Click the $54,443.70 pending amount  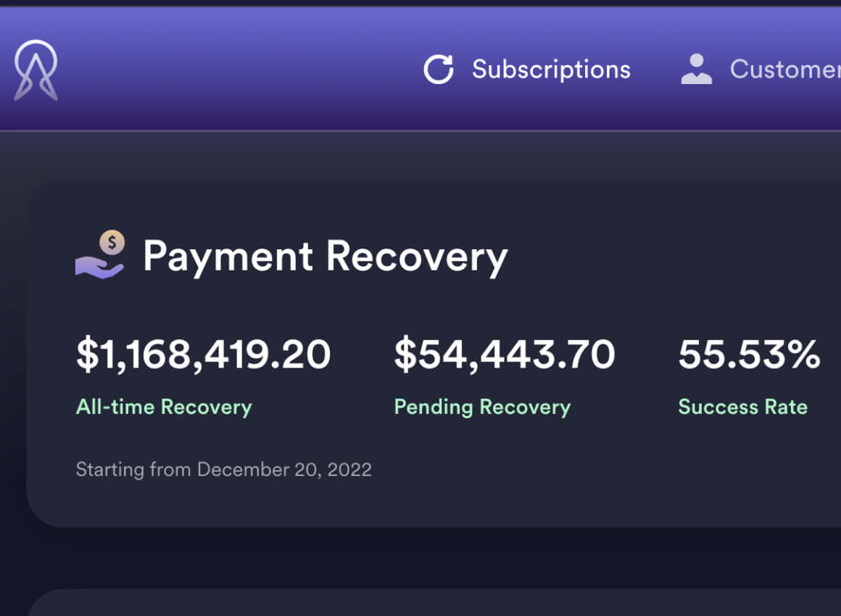pyautogui.click(x=504, y=354)
